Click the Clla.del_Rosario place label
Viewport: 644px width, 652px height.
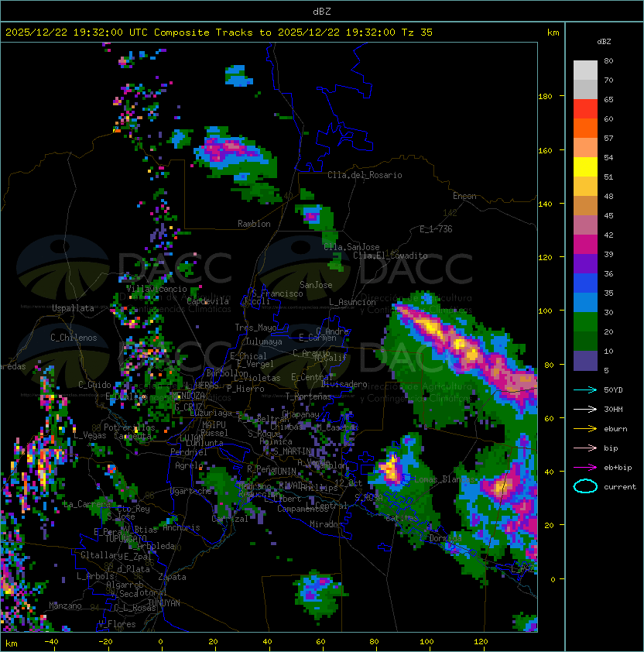coord(365,175)
